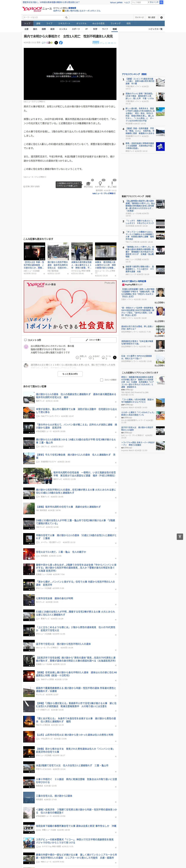Click the 共感した reaction on first comment
The image size is (186, 868).
coord(81,357)
